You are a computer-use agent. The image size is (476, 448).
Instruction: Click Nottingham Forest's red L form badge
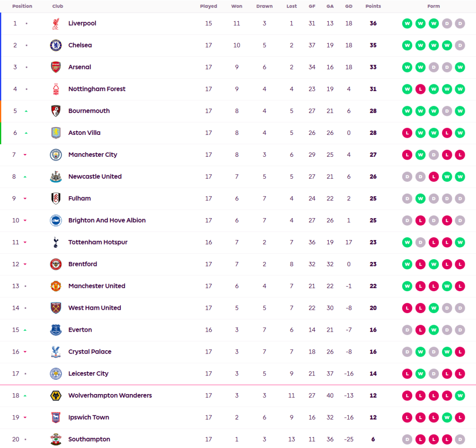tap(420, 89)
